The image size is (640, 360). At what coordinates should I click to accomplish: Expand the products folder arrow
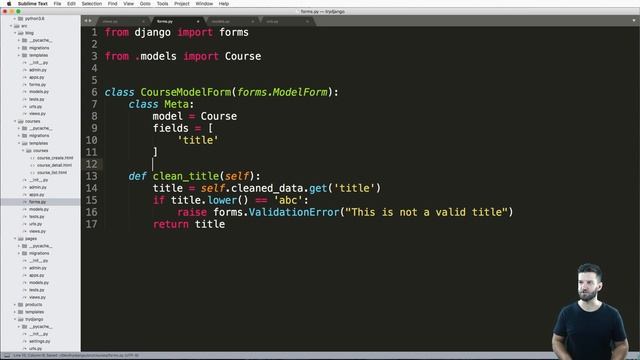[15, 305]
